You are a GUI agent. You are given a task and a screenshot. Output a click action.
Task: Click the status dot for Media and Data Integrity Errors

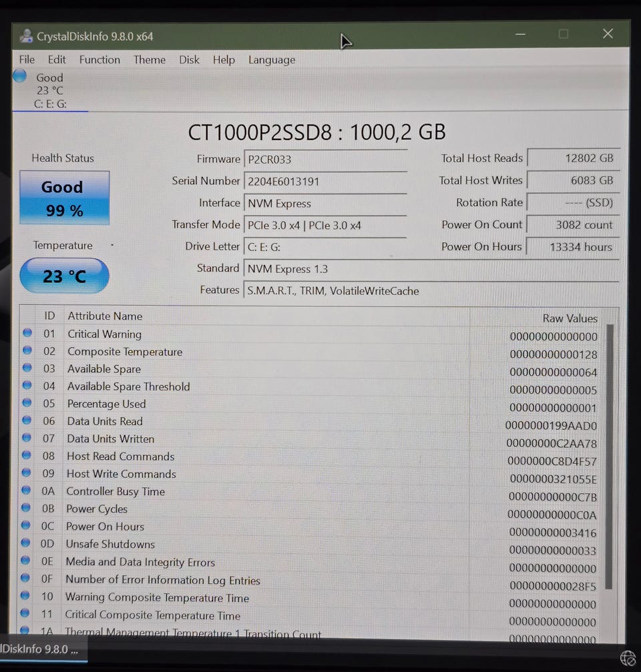(25, 560)
